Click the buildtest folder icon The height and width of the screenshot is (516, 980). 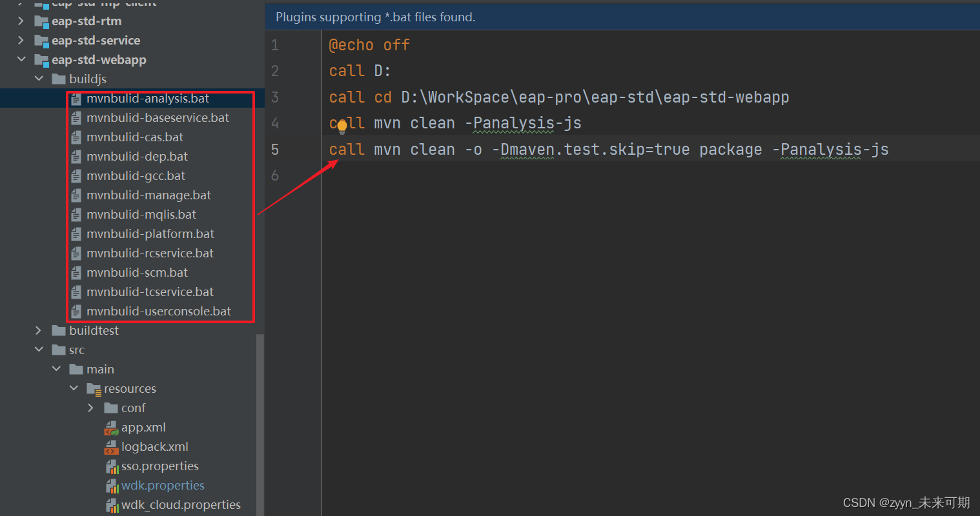(59, 330)
